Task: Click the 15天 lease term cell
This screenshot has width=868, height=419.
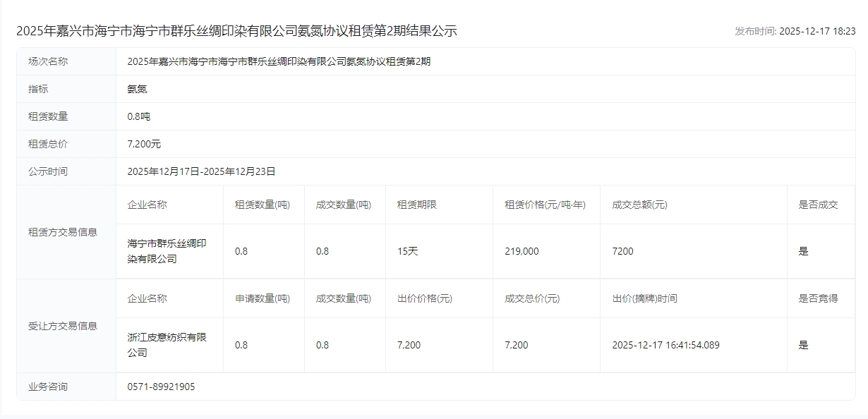Action: (x=407, y=251)
